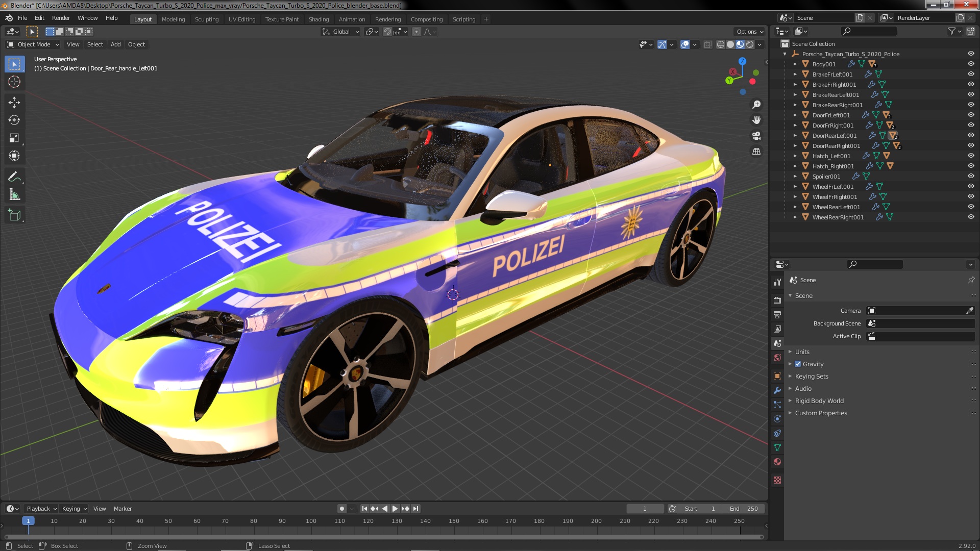
Task: Hide Spoiler001 via eye icon
Action: point(971,176)
